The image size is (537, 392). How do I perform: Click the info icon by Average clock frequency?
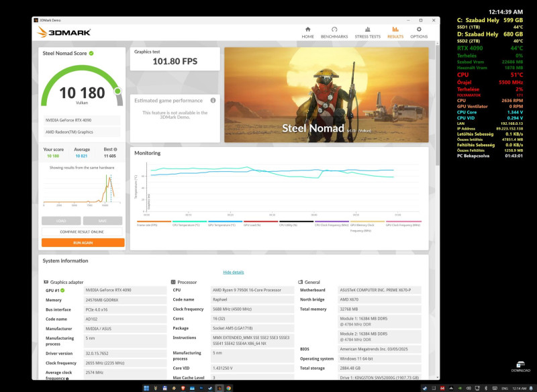[67, 379]
